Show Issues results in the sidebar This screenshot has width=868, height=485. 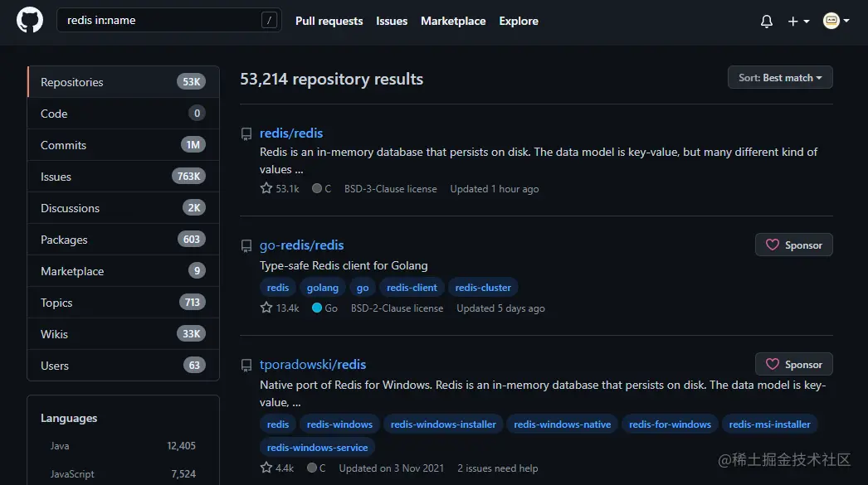tap(124, 177)
